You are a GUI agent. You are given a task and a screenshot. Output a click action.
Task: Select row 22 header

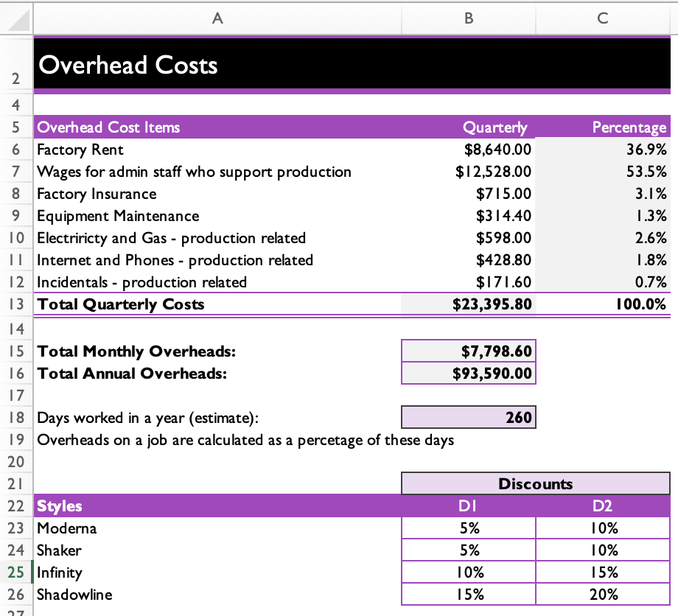(16, 505)
